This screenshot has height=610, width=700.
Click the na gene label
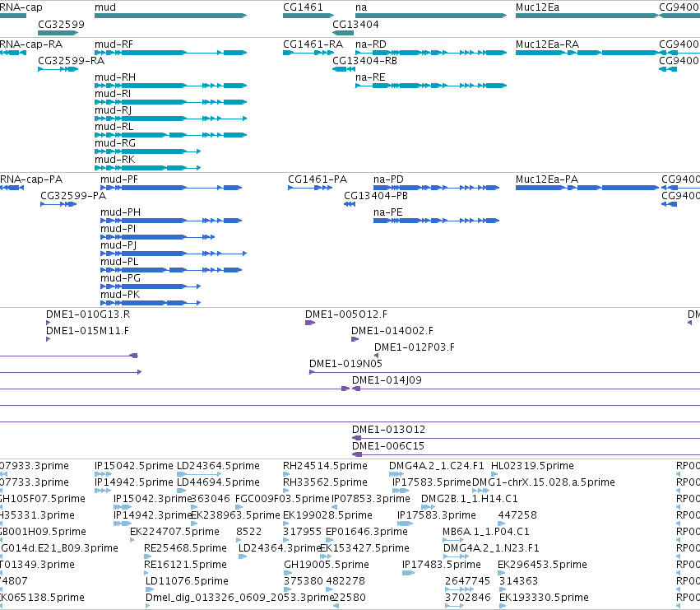click(361, 7)
